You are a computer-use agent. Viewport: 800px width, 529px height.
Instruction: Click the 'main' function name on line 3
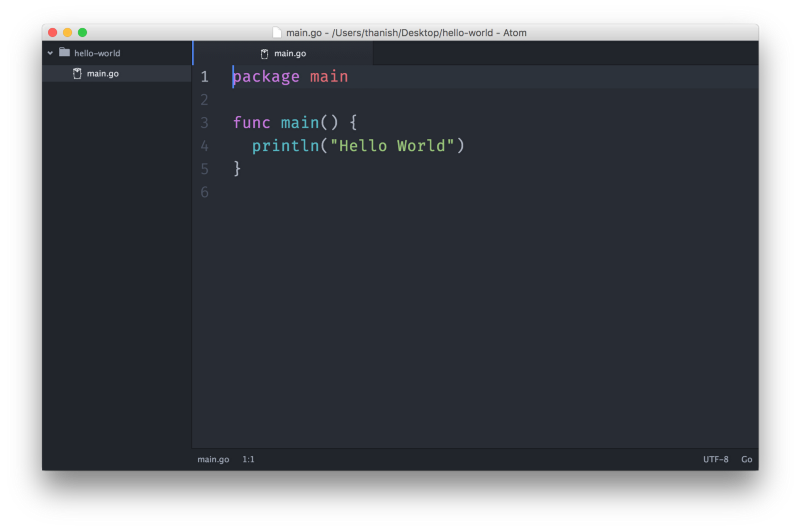[x=300, y=122]
